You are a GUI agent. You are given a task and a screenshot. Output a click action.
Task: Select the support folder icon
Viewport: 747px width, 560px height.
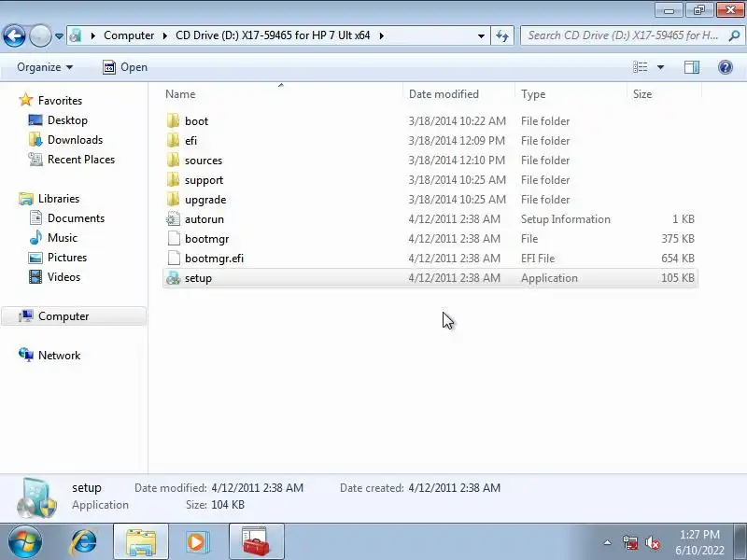tap(174, 179)
